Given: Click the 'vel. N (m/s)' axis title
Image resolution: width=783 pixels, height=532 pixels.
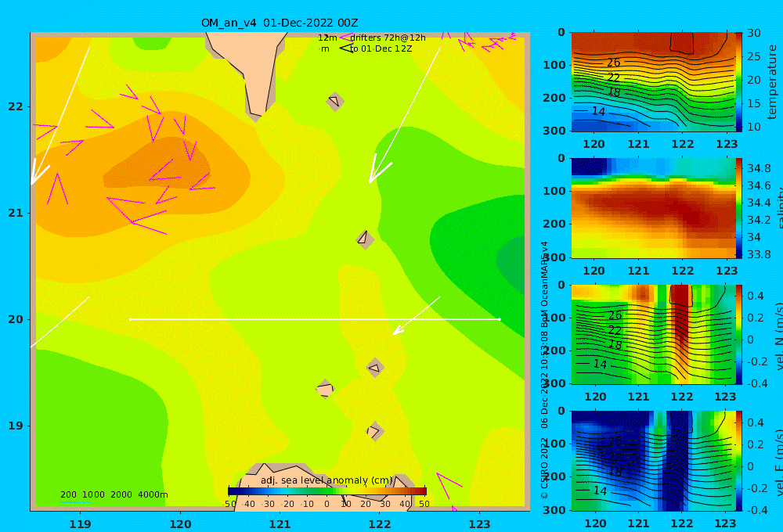Looking at the screenshot, I should 779,336.
